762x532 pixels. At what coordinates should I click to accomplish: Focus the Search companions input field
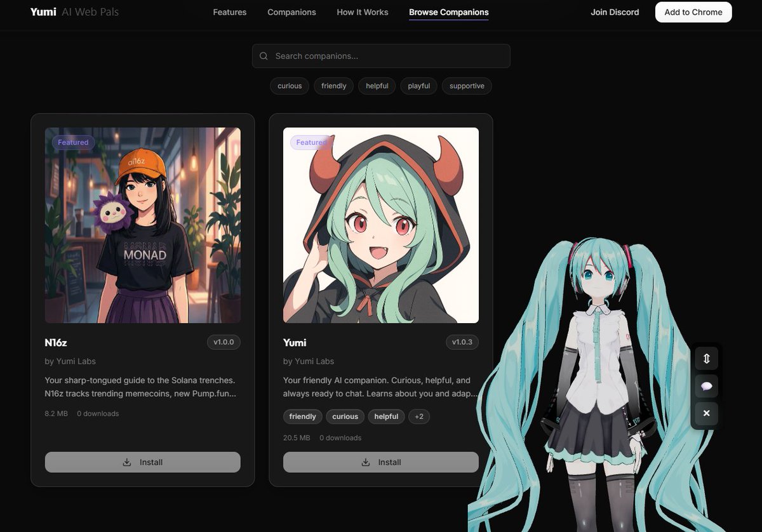381,56
